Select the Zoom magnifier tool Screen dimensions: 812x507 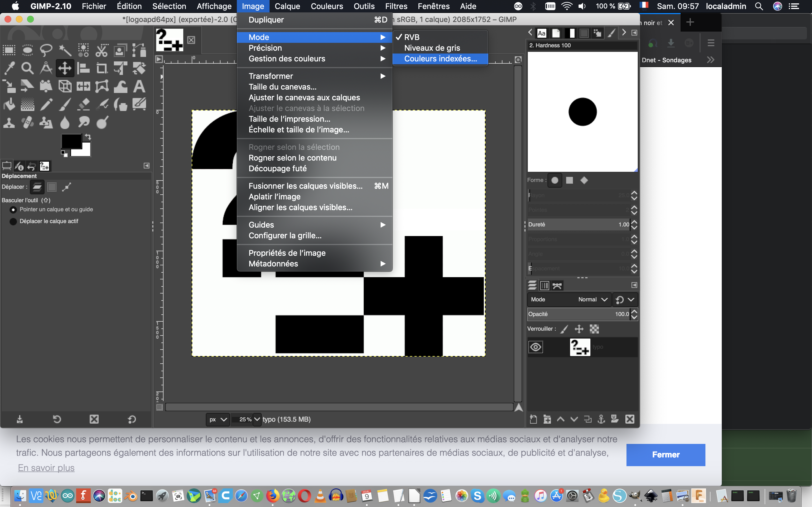(x=28, y=68)
